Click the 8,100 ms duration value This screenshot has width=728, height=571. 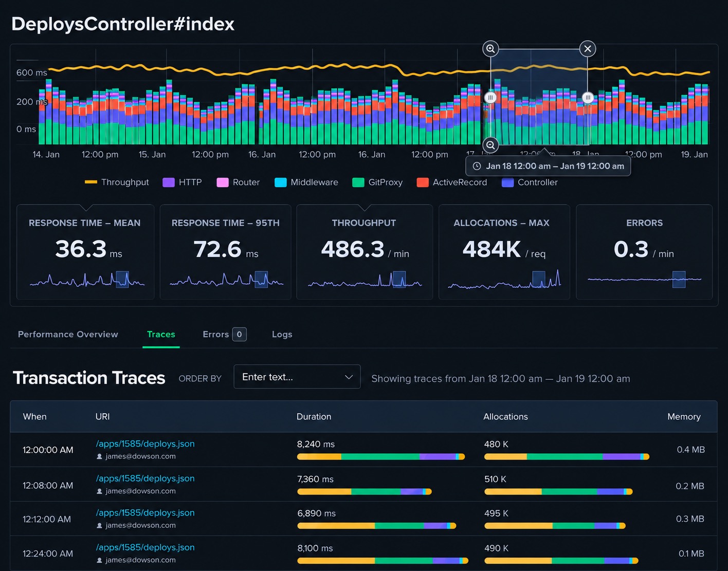[x=315, y=548]
